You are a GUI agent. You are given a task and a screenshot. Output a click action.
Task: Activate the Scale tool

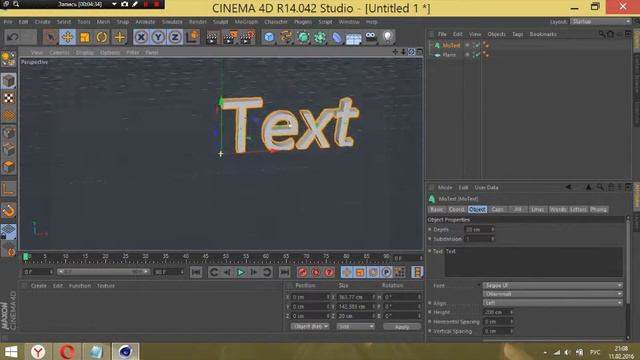pos(85,37)
